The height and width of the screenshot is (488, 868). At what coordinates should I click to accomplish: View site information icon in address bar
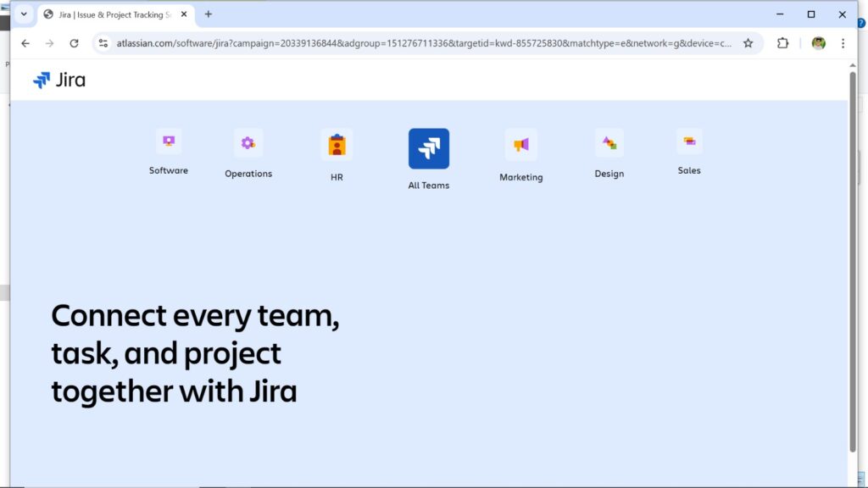coord(103,43)
